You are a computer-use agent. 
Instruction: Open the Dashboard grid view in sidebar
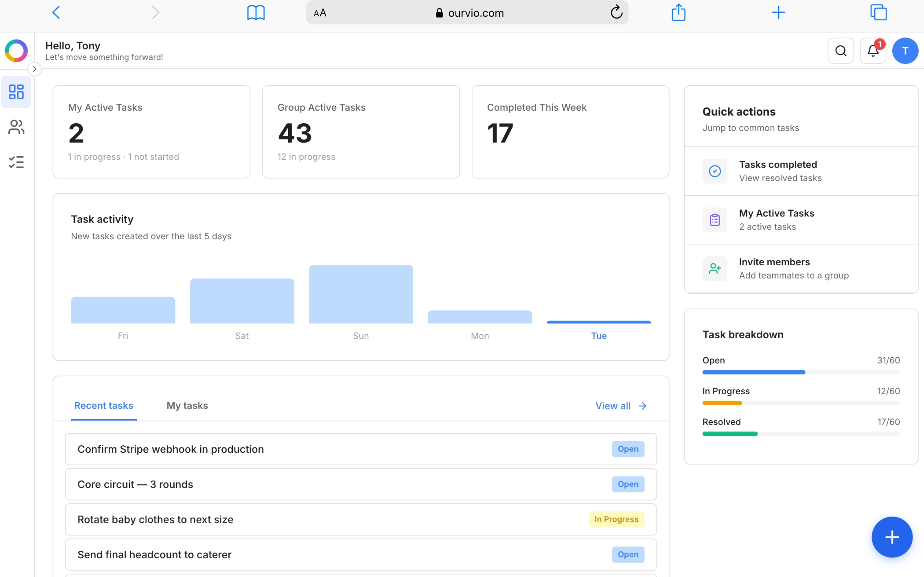point(17,92)
